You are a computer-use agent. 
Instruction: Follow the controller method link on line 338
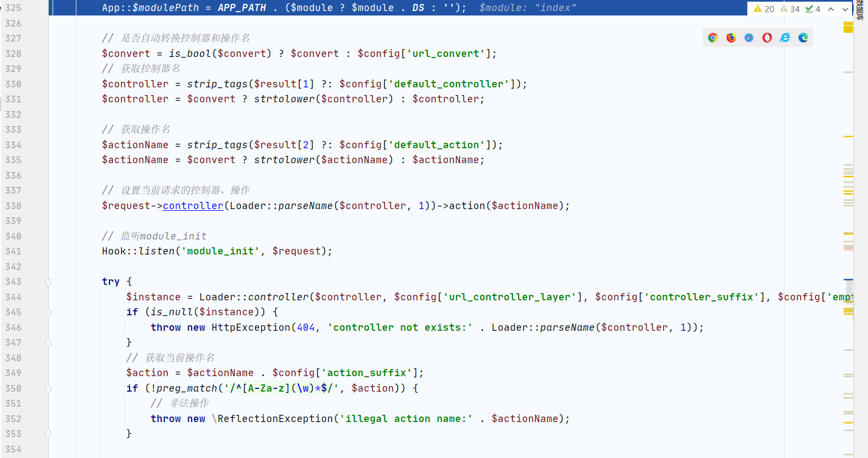pyautogui.click(x=193, y=206)
